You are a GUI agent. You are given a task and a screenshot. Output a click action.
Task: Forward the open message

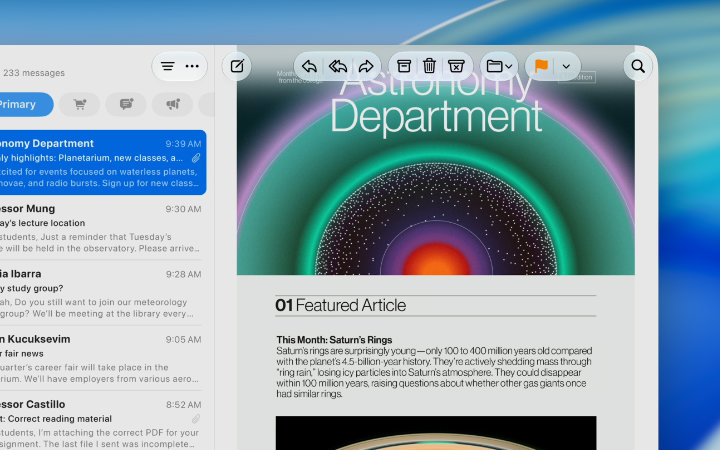click(366, 66)
